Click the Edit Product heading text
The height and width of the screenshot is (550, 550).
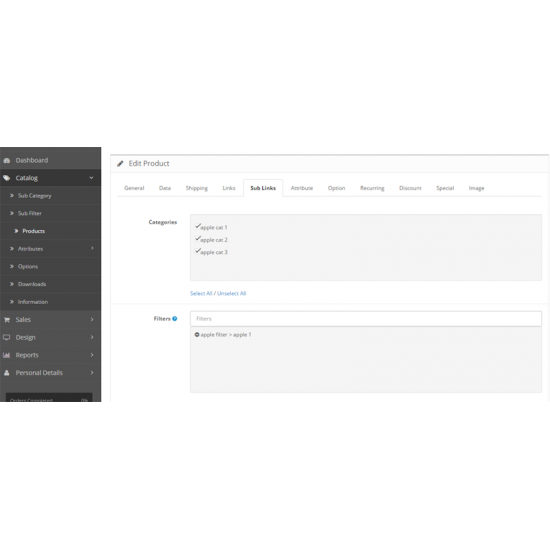pos(149,163)
